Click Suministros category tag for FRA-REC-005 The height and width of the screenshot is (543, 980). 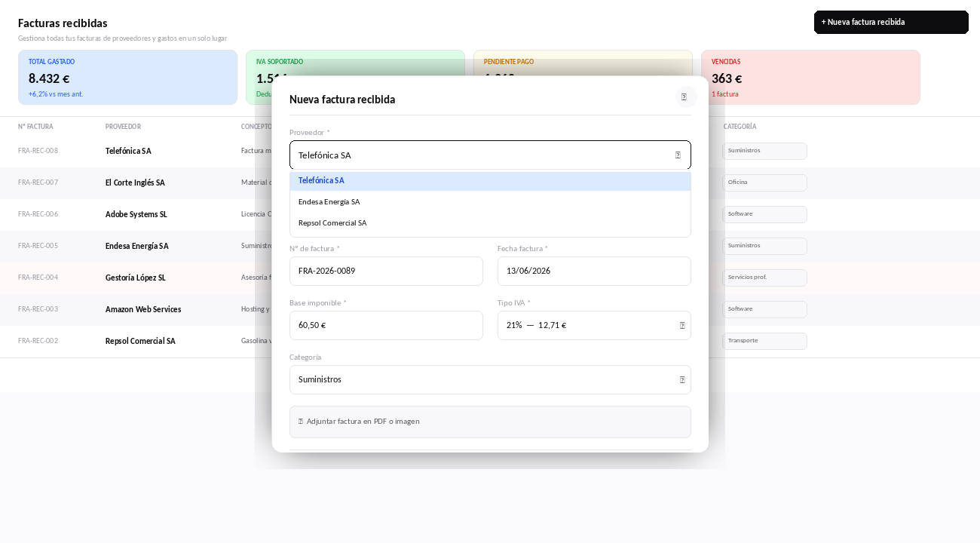pos(764,246)
